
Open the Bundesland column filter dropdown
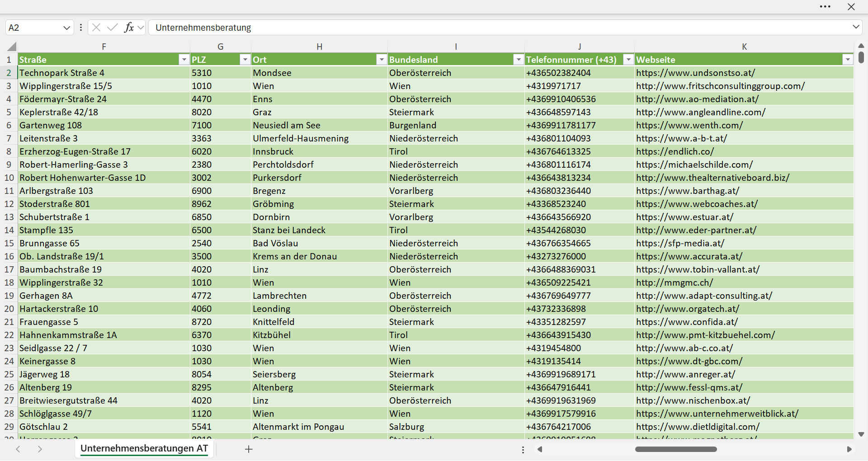tap(519, 60)
